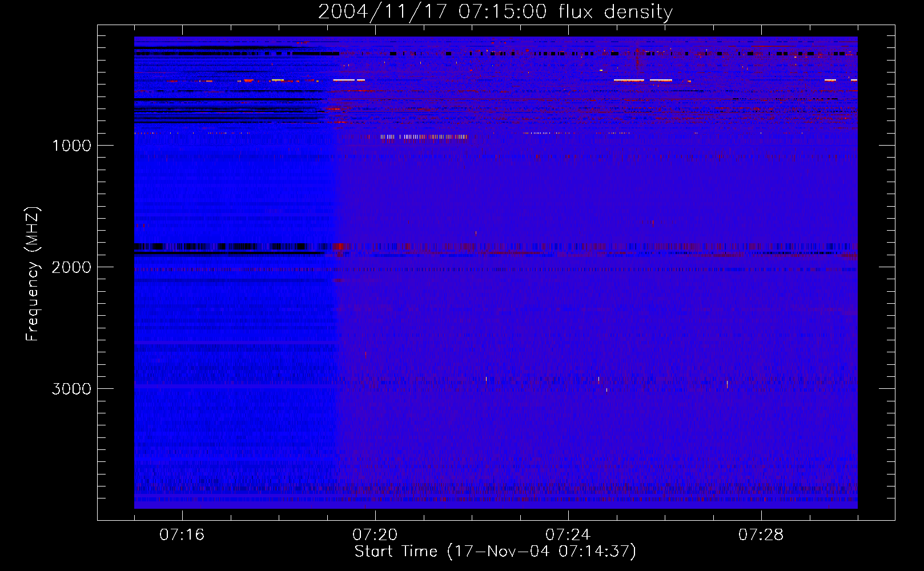The width and height of the screenshot is (924, 571).
Task: Click the 'Start Time (17-Nov-04 07:14:37)' label
Action: pos(495,552)
